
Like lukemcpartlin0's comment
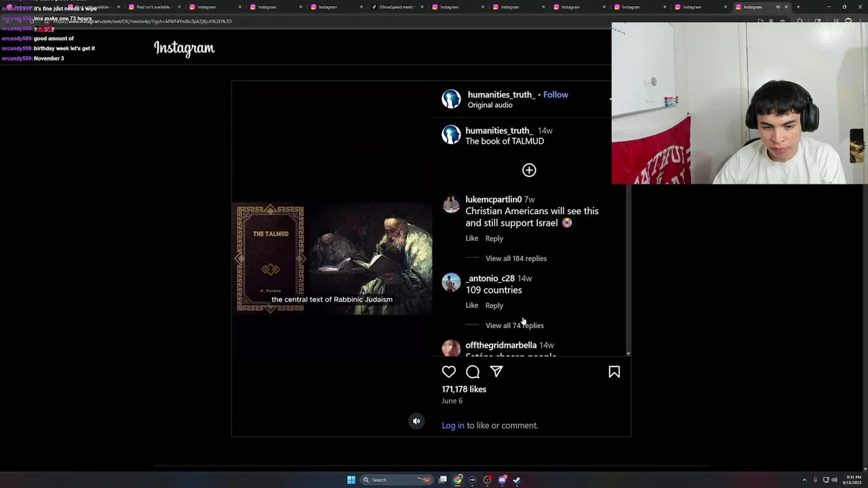pos(472,239)
